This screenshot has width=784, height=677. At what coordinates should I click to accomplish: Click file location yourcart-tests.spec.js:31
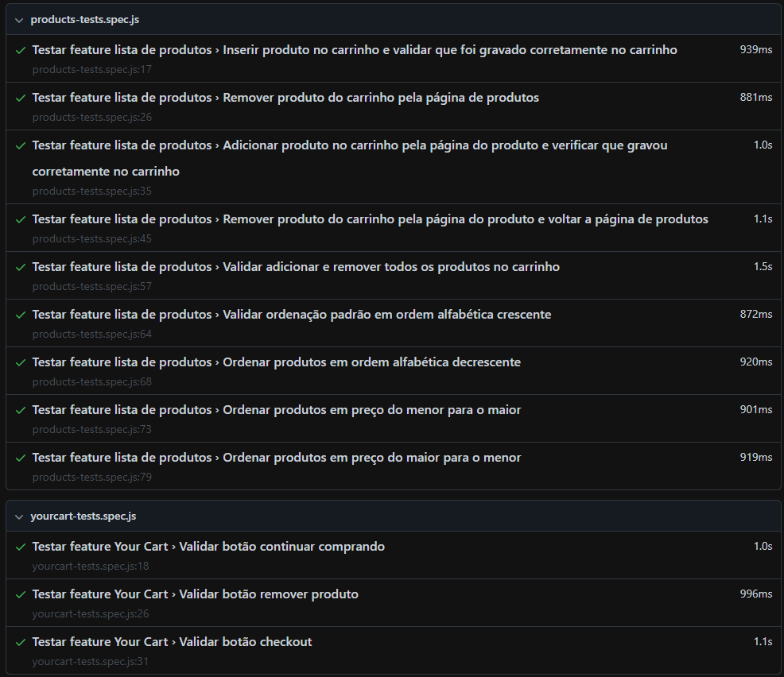[90, 661]
